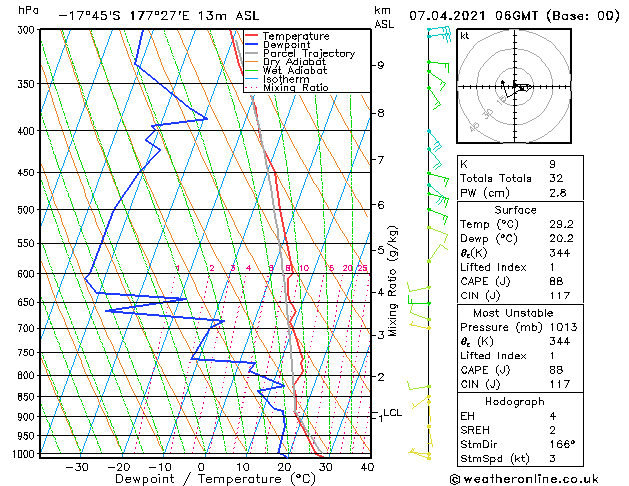
Task: Click the km ASL unit label
Action: pos(383,17)
